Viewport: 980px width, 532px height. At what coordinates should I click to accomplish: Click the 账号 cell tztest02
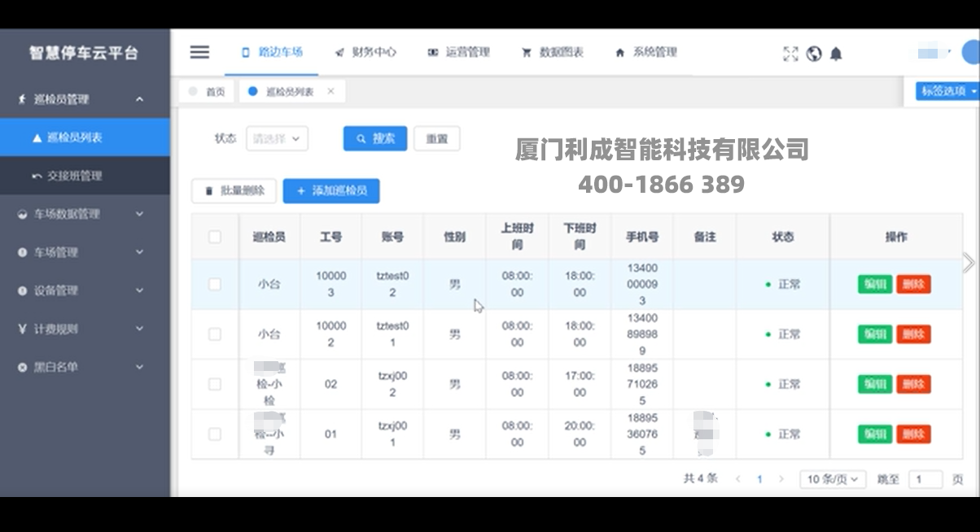coord(392,284)
